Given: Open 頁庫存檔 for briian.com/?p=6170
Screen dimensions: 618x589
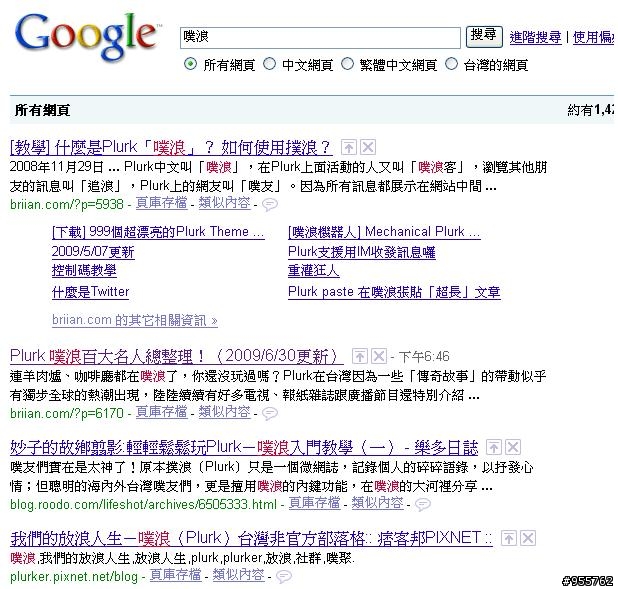Looking at the screenshot, I should click(x=162, y=412).
